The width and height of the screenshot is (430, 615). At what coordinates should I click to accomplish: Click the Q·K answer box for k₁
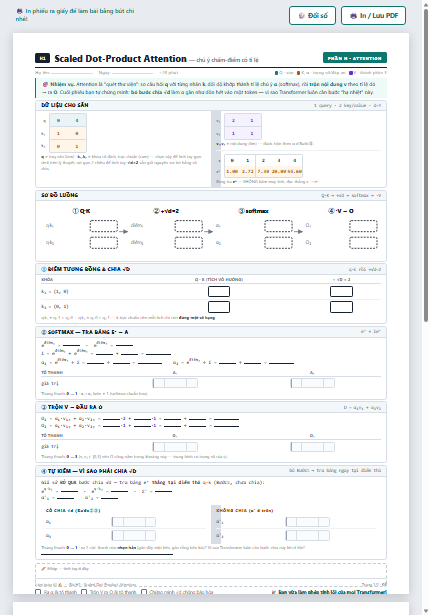point(219,291)
